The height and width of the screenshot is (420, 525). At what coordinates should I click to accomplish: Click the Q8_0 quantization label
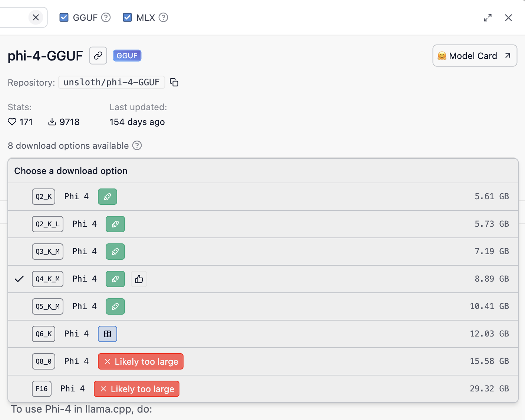point(43,361)
